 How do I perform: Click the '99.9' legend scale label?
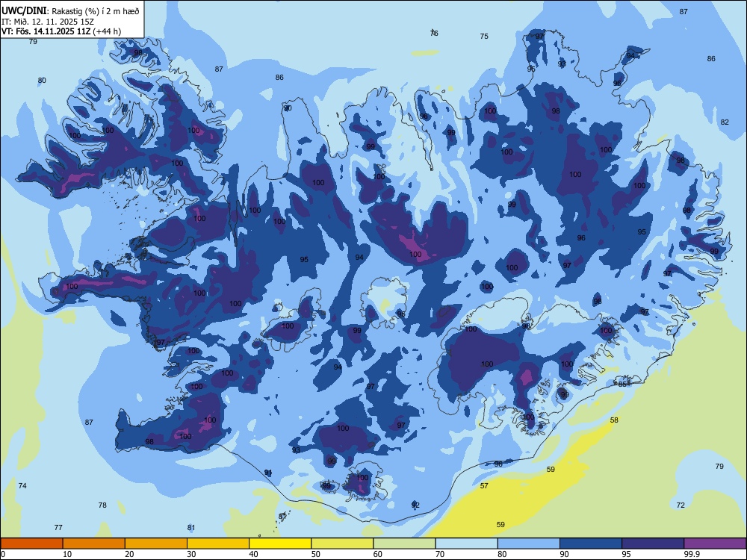pyautogui.click(x=692, y=554)
